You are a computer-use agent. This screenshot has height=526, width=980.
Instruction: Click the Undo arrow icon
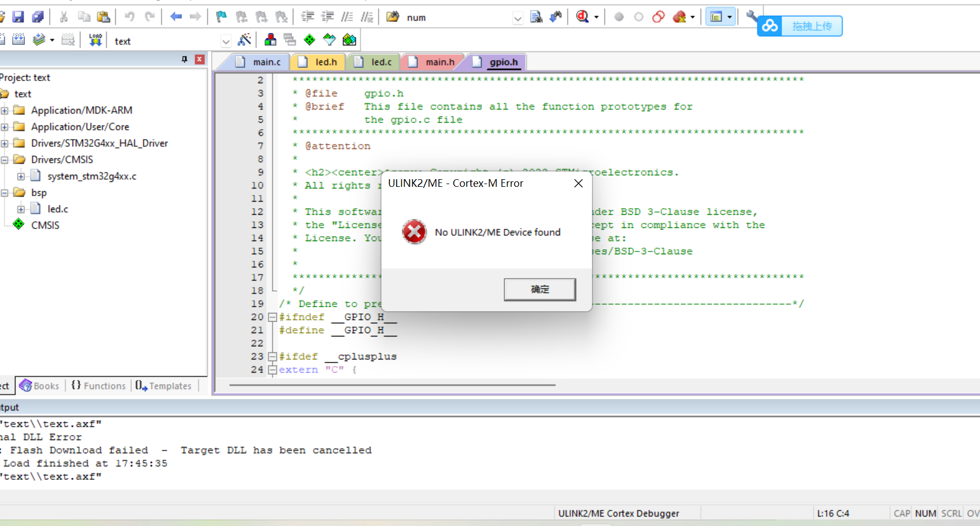click(129, 17)
